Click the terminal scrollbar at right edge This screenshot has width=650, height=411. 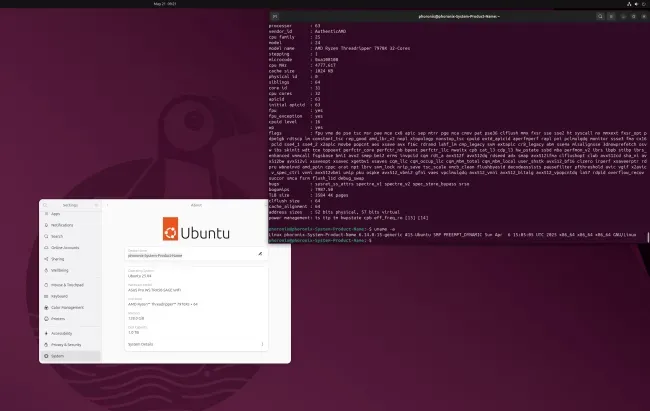(x=648, y=237)
